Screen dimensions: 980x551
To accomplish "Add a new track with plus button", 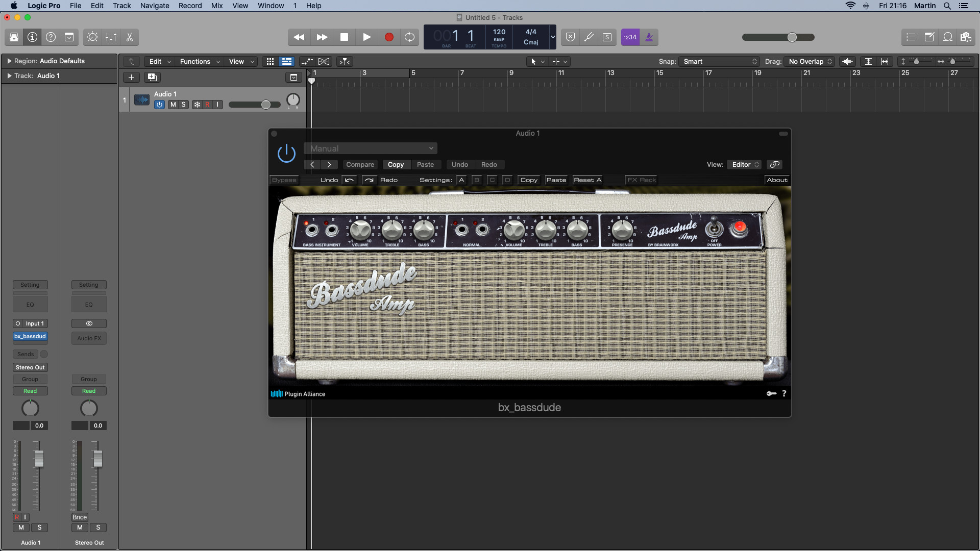I will click(131, 77).
